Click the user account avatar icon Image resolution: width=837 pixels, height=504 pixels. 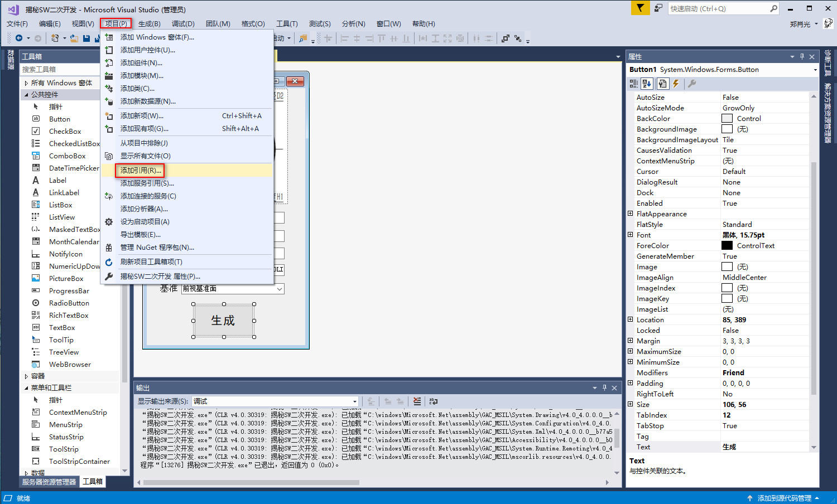tap(828, 23)
